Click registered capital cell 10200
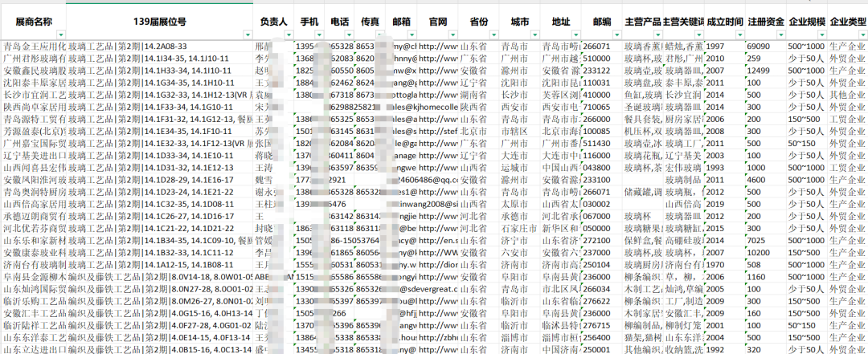This screenshot has width=868, height=354. 765,252
